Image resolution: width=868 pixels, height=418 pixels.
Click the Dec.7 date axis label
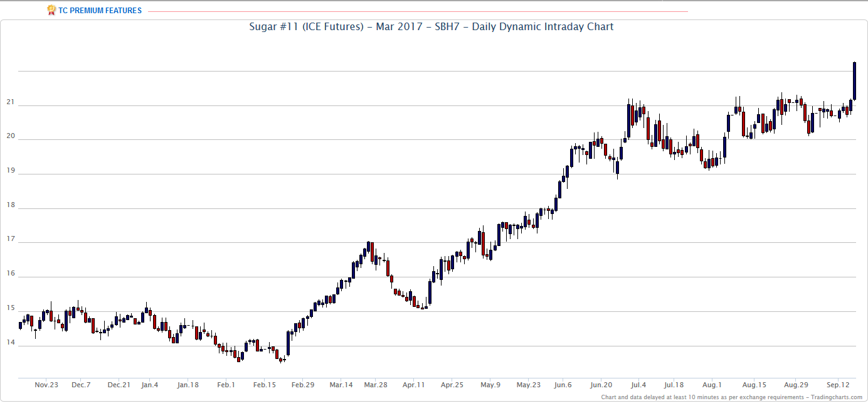tap(81, 385)
